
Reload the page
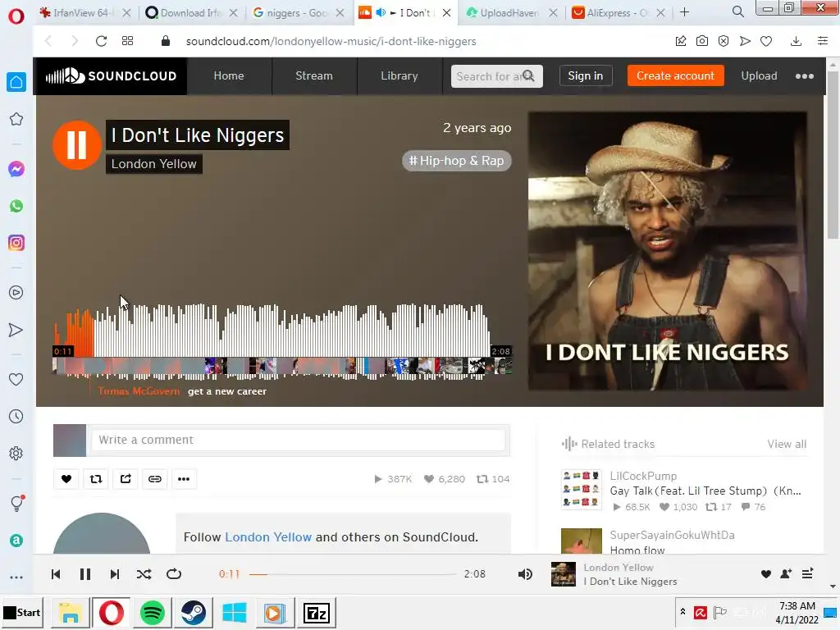tap(101, 41)
